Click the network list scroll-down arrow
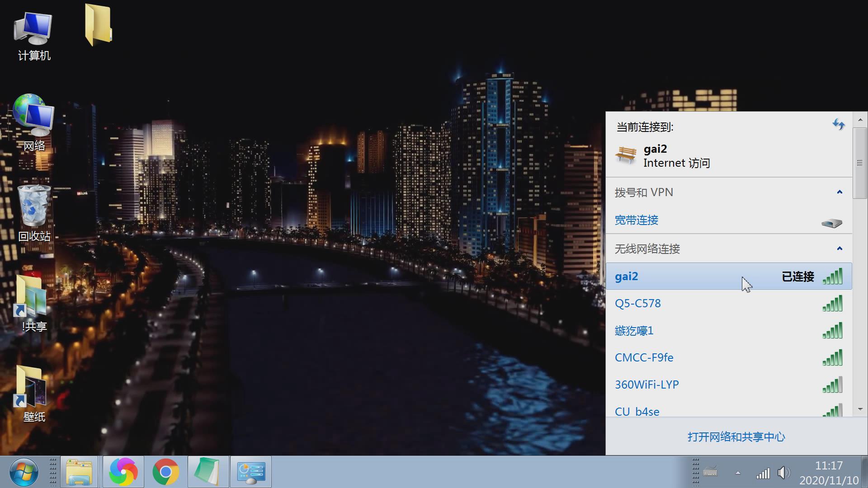This screenshot has width=868, height=488. click(x=860, y=409)
